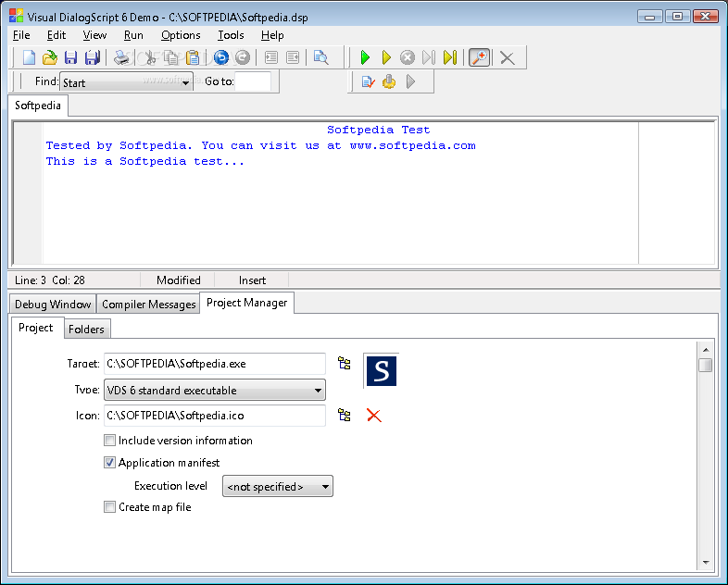This screenshot has width=728, height=585.
Task: Outdent the selected lines
Action: [x=293, y=57]
